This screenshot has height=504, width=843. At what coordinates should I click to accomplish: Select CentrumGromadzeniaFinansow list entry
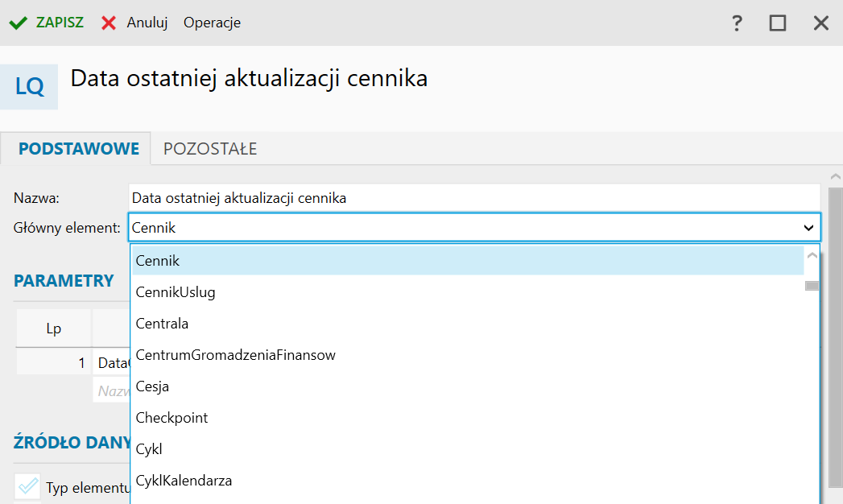pyautogui.click(x=235, y=355)
